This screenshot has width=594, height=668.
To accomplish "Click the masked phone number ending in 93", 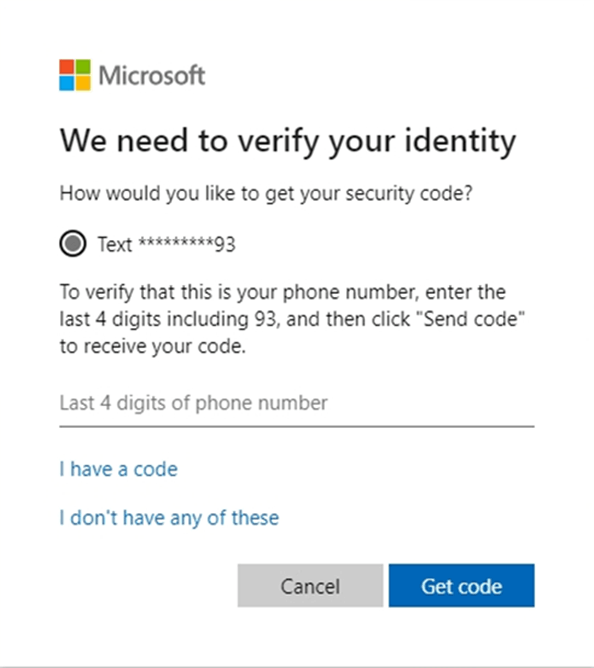I will pos(187,245).
